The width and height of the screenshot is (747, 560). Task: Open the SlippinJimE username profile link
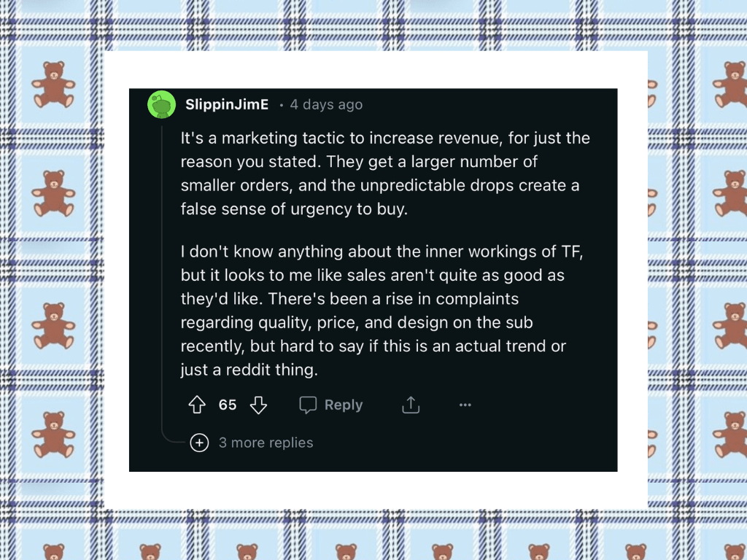tap(227, 104)
